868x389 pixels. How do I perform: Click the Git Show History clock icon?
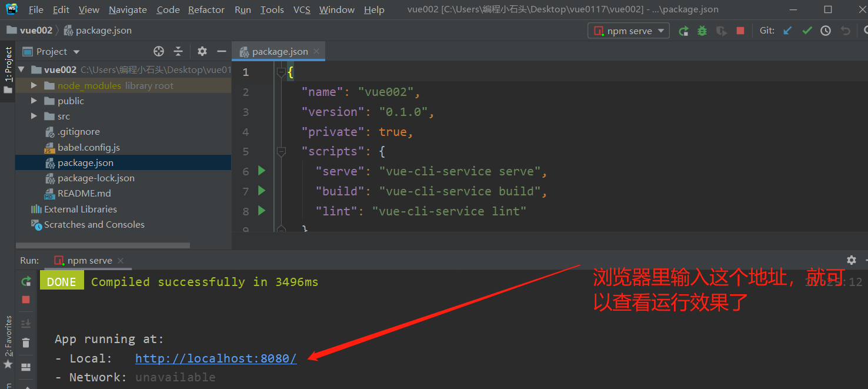tap(826, 31)
